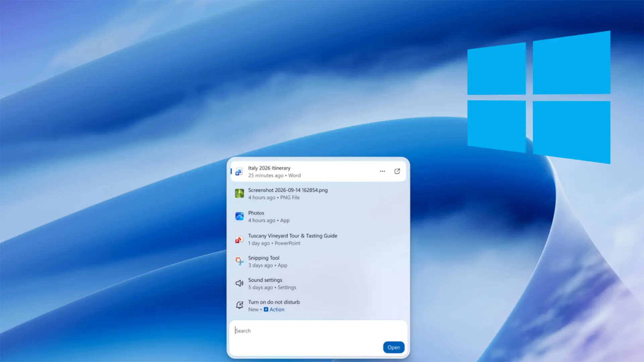Screen dimensions: 644x362
Task: Select Turn on do not disturb text
Action: click(x=274, y=302)
